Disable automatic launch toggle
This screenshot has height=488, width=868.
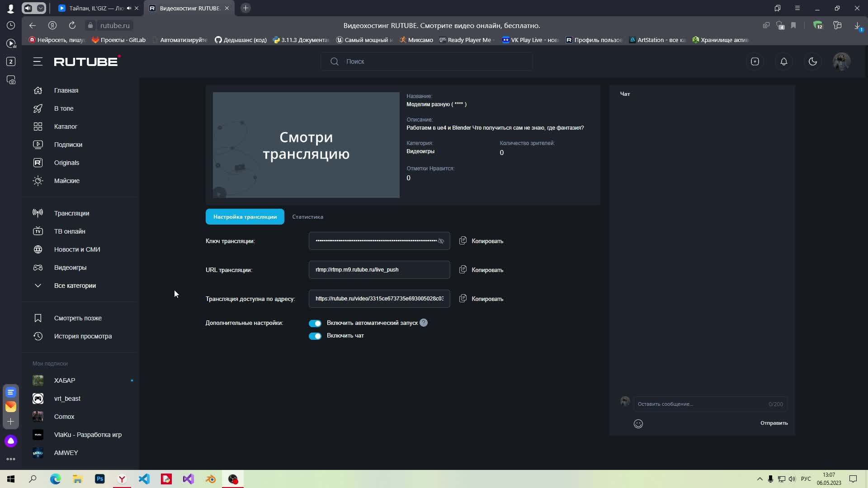[315, 323]
